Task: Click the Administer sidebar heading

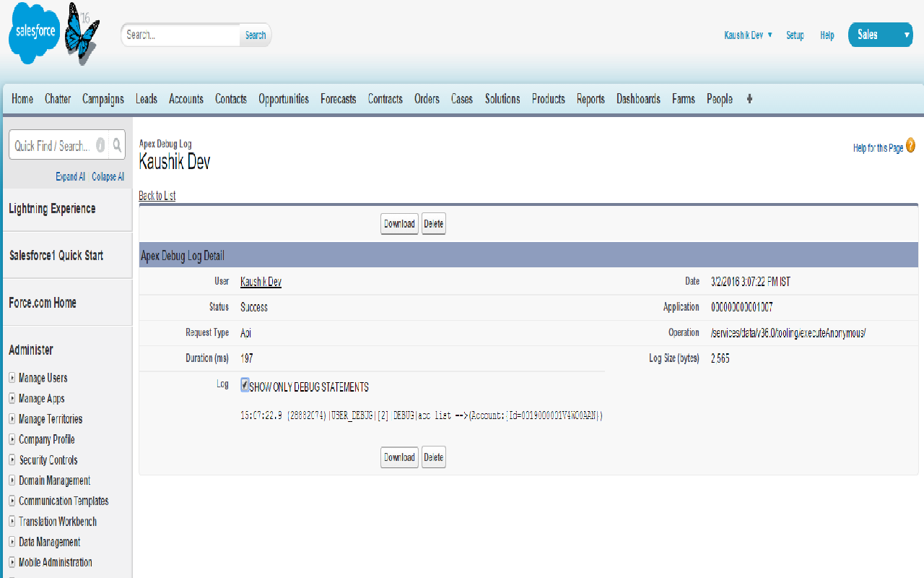Action: (31, 350)
